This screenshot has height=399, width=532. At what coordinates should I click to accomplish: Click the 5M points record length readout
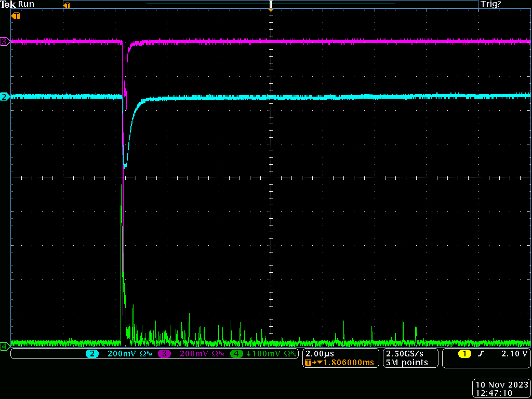[x=407, y=363]
